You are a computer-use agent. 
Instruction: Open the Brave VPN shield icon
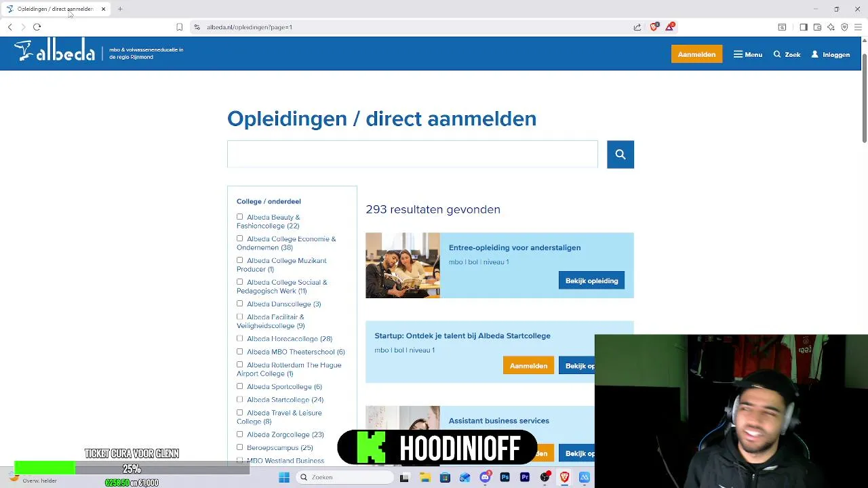point(844,27)
